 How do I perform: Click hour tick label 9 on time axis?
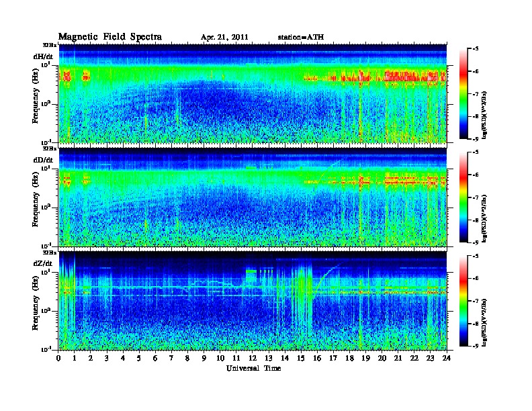[x=204, y=359]
